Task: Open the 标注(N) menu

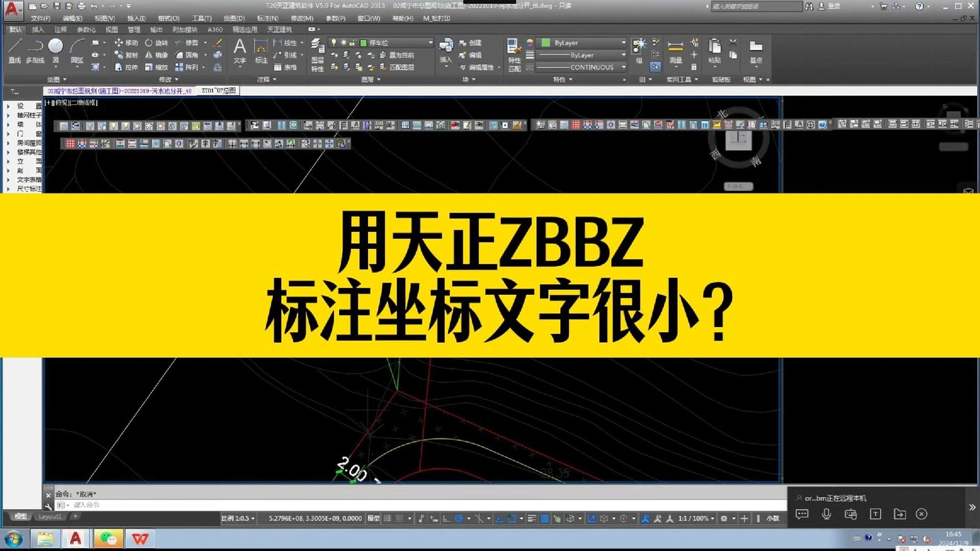Action: pyautogui.click(x=267, y=18)
